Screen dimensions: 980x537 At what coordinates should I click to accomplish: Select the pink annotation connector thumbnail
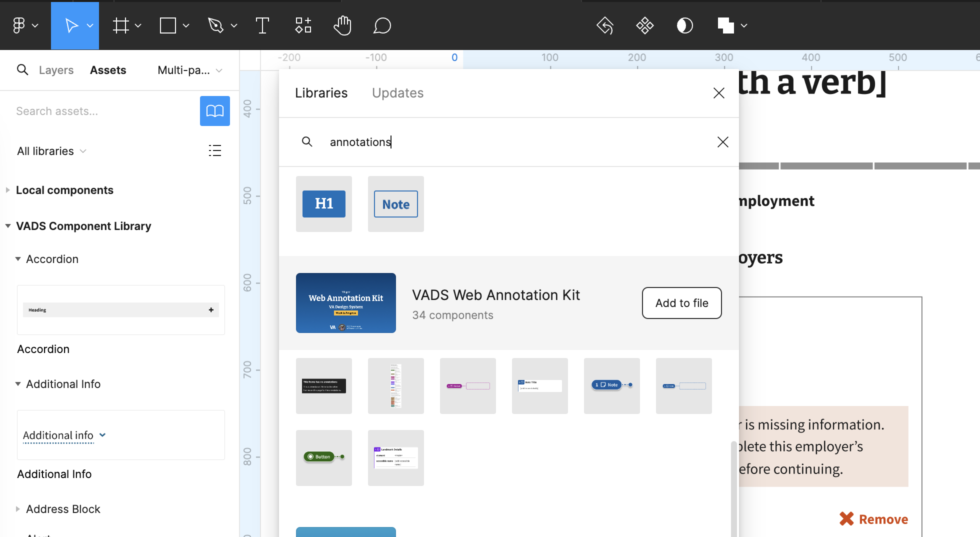pyautogui.click(x=468, y=386)
